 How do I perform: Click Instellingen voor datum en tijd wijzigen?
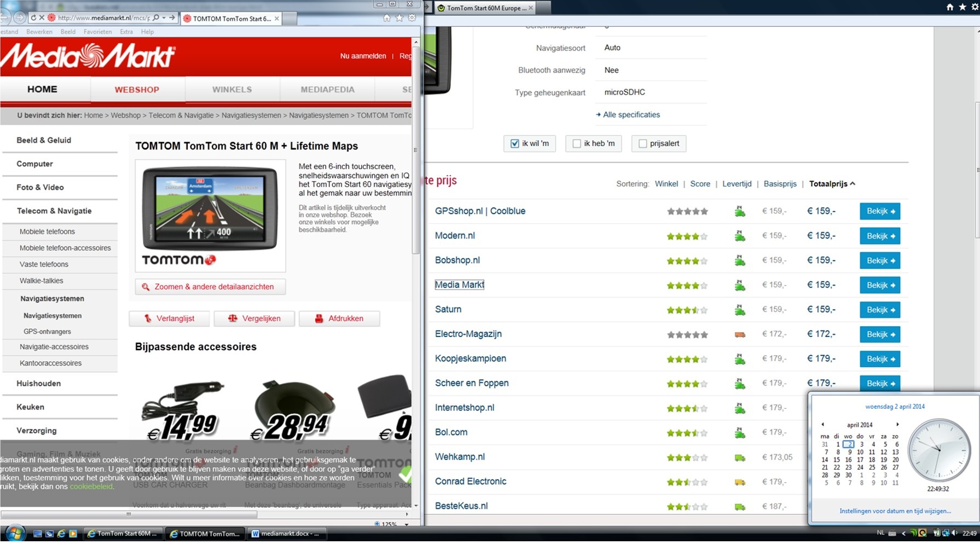coord(895,511)
